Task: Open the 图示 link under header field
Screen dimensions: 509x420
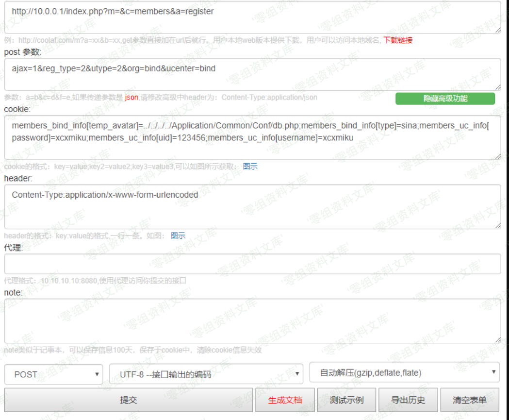Action: click(x=178, y=236)
